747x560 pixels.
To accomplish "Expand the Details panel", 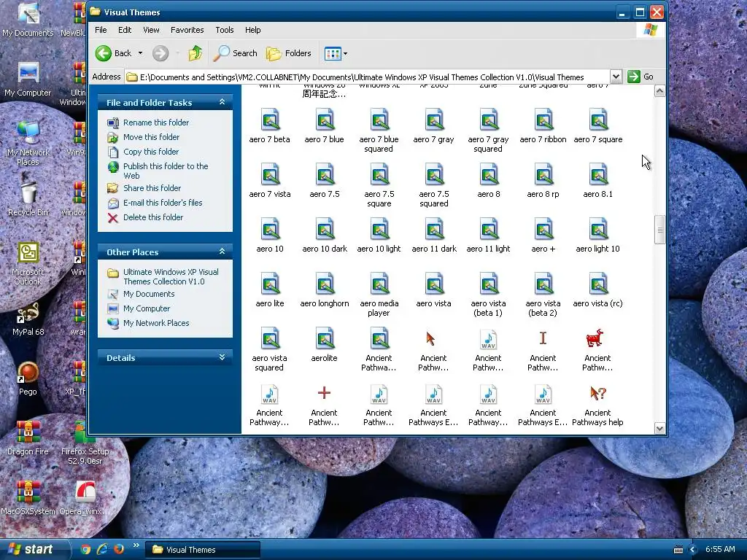I will [x=222, y=357].
